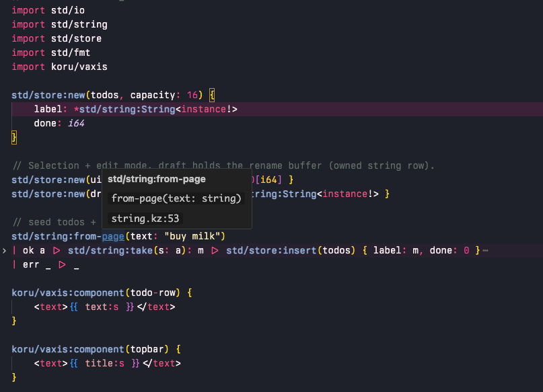Click the string "buy milk"

[x=192, y=236]
